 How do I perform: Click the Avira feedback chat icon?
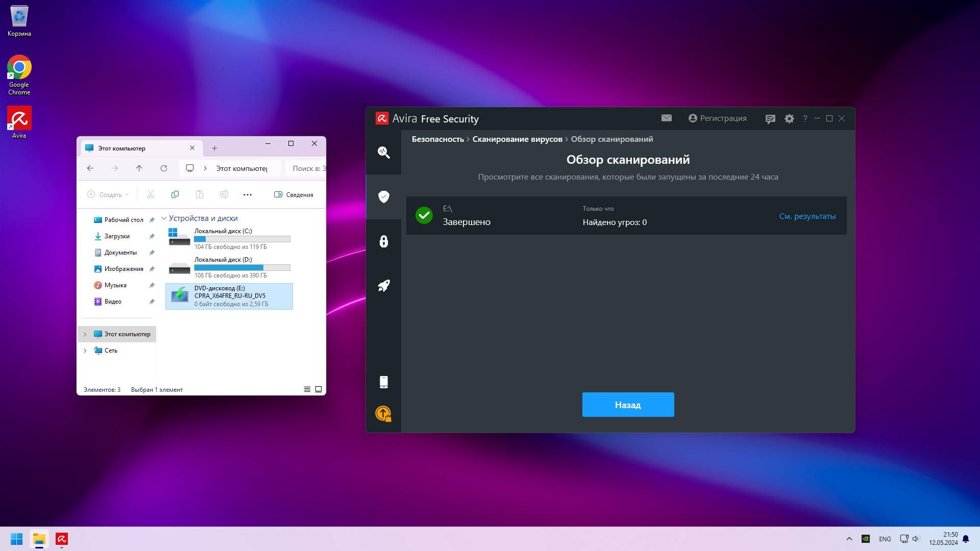770,119
